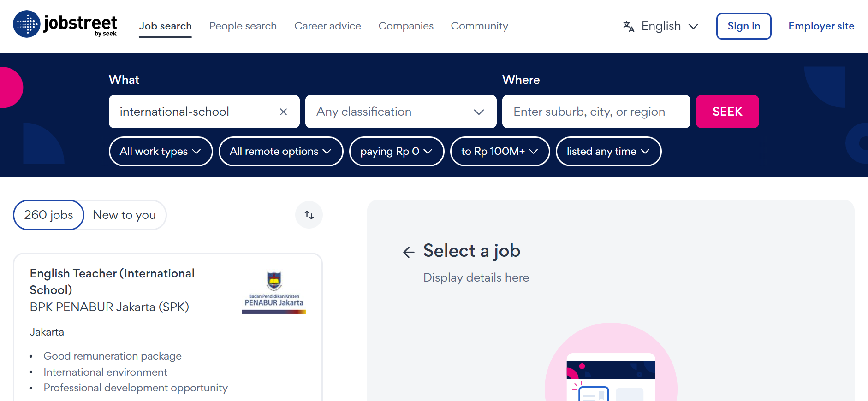Open the Any classification dropdown
This screenshot has width=868, height=401.
tap(401, 112)
